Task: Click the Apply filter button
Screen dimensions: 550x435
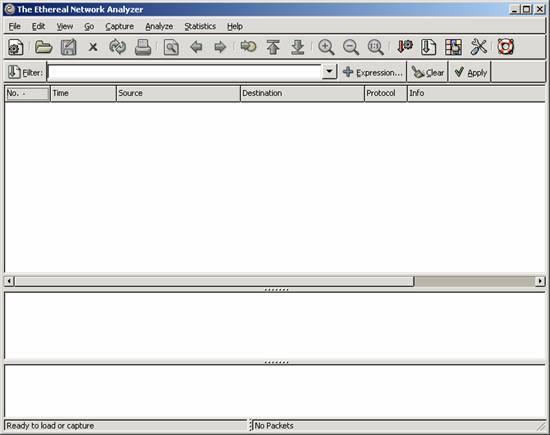Action: click(x=470, y=72)
